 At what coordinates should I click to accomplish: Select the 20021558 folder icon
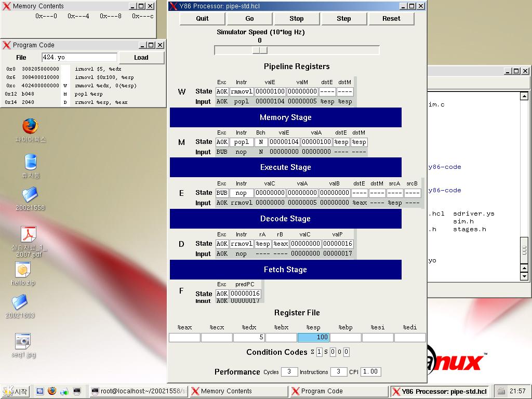[30, 195]
